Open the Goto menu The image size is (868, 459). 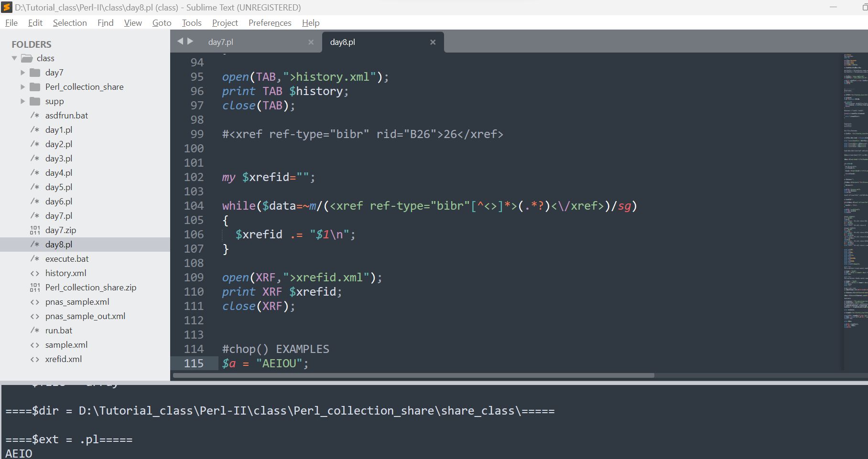pyautogui.click(x=162, y=23)
